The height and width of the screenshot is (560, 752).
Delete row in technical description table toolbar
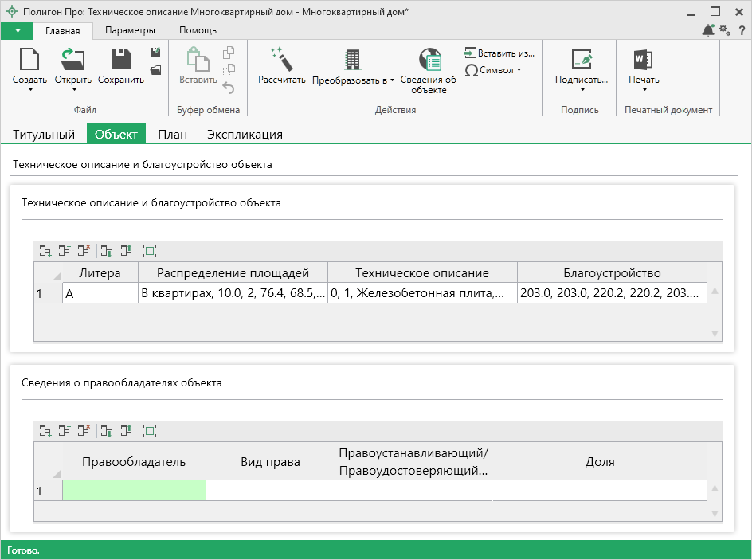(84, 251)
